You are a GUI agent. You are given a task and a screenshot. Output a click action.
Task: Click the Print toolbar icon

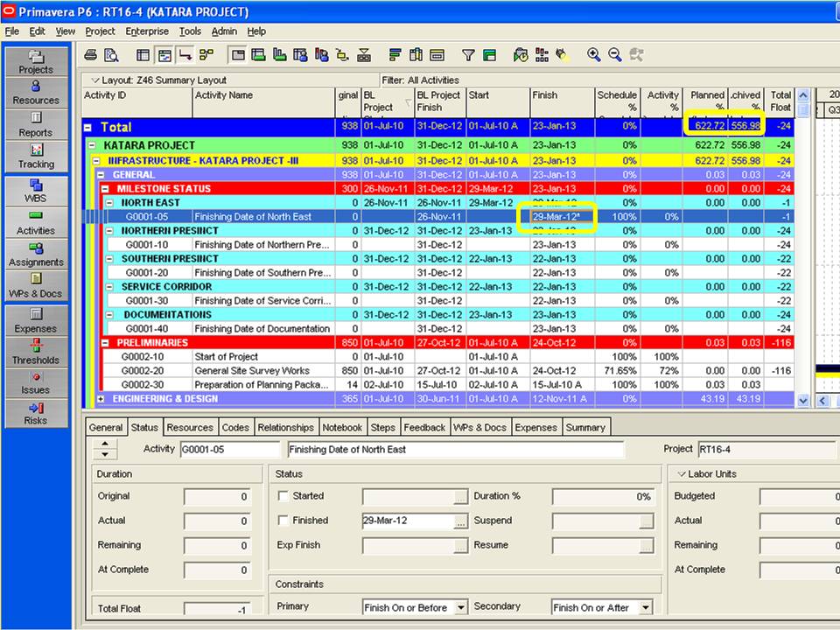91,54
